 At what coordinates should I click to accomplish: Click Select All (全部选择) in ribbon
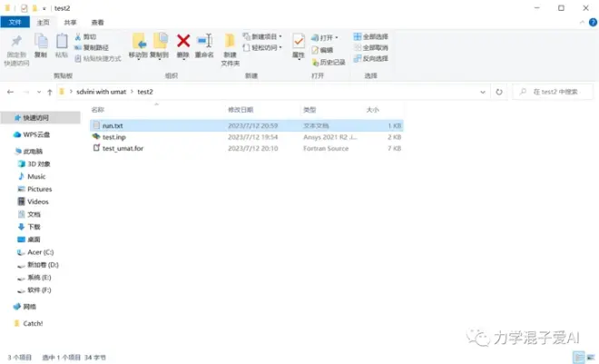(369, 37)
